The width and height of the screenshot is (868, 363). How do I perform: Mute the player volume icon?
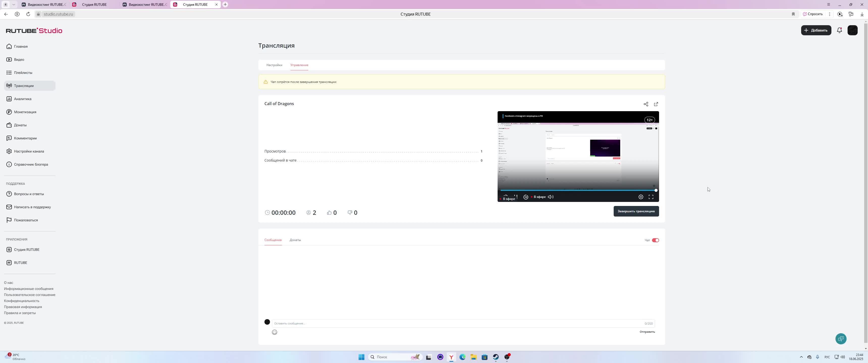click(x=551, y=197)
